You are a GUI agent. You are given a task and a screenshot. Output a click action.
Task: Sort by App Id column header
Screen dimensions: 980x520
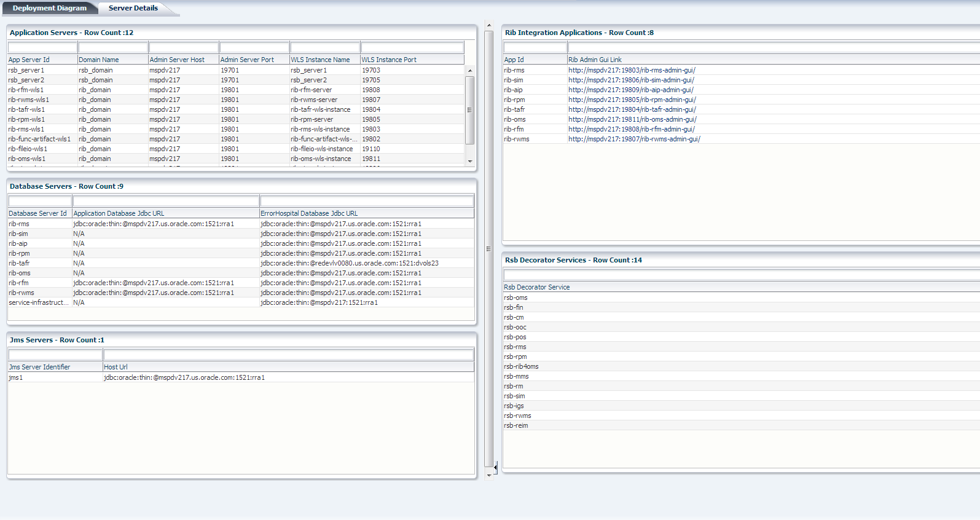[x=535, y=60]
